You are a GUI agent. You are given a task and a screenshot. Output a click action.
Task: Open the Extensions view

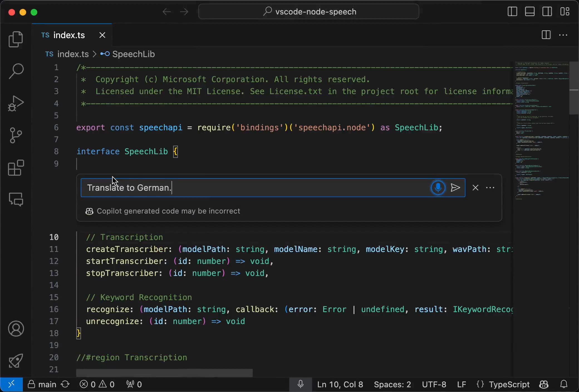[16, 168]
